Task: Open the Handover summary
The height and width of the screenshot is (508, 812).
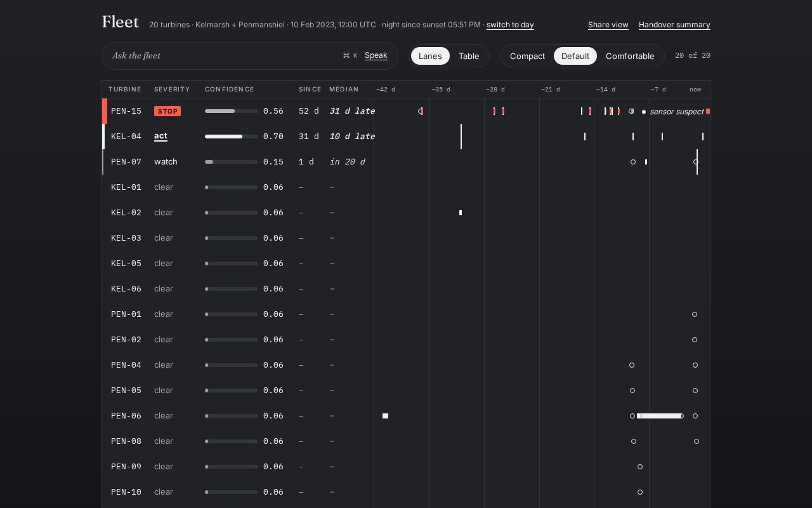Action: coord(674,25)
